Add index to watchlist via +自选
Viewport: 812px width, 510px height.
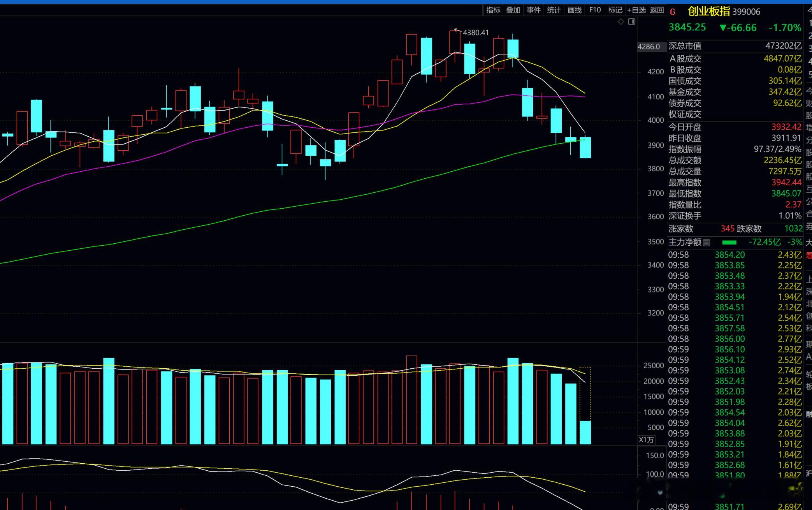[636, 10]
